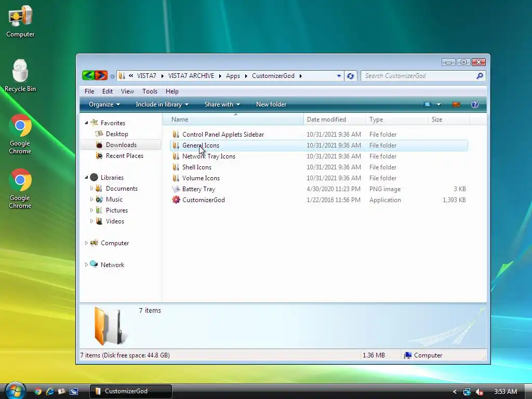This screenshot has height=399, width=532.
Task: Select the General Icons folder row
Action: (319, 145)
